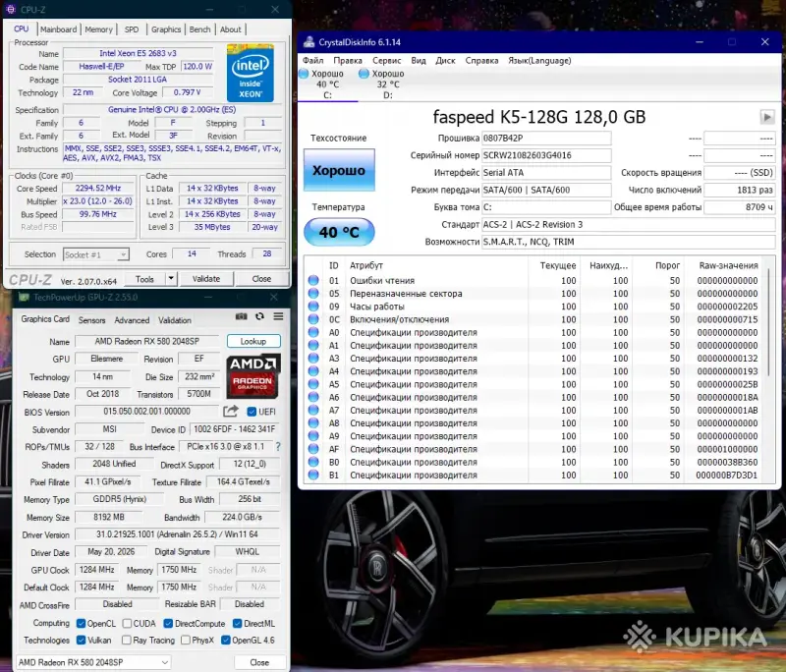Click status dot for attribute A3
The image size is (786, 672).
point(313,359)
